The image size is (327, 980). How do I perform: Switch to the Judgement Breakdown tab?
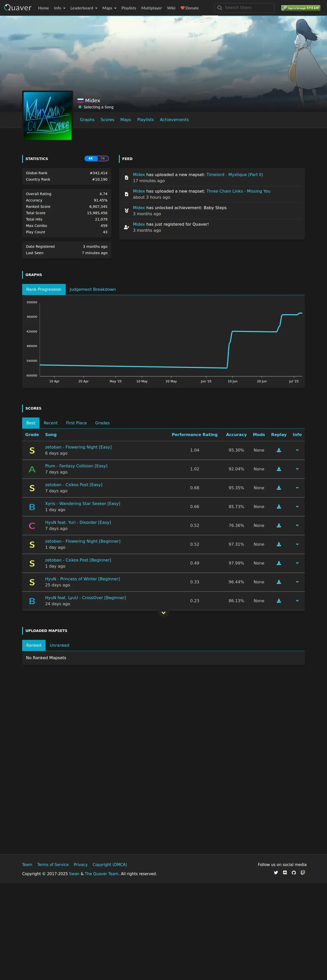92,290
